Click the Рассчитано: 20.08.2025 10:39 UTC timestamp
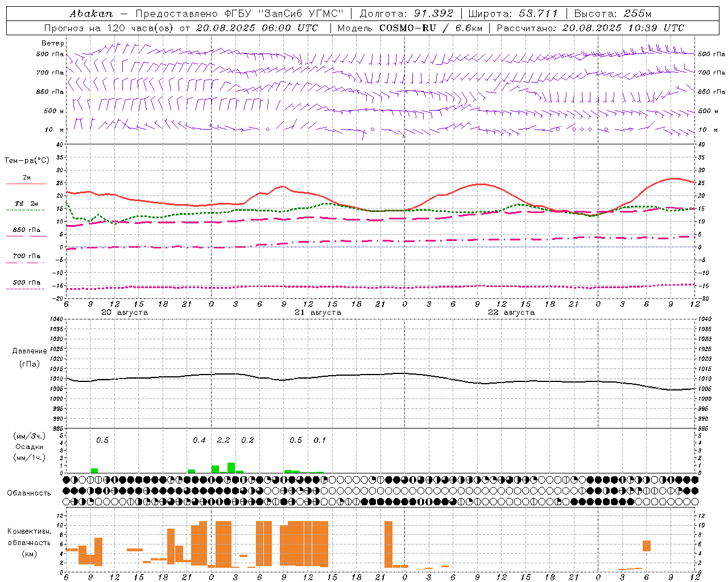728x582 pixels. point(590,28)
